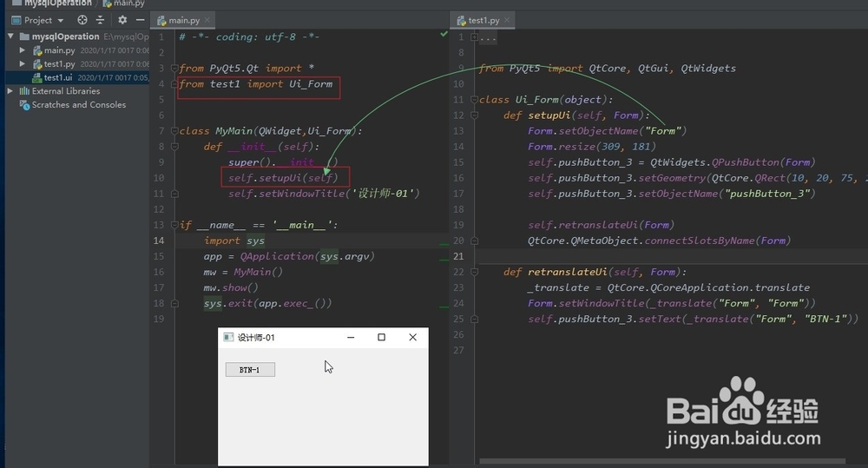Fold the if __name__ block at line 13
This screenshot has height=468, width=868.
point(174,225)
